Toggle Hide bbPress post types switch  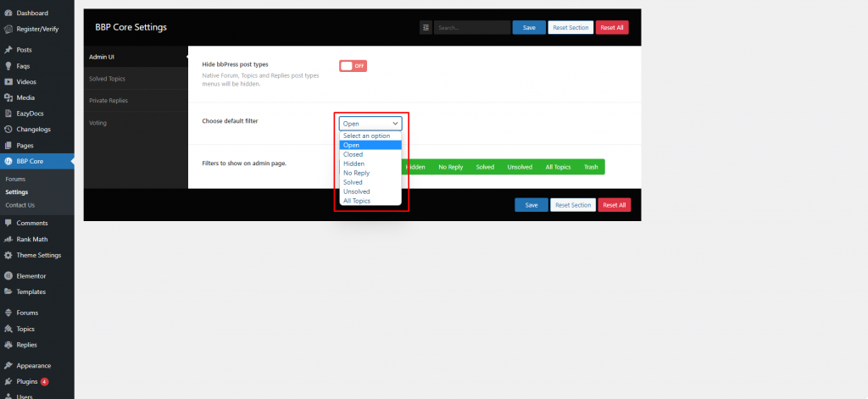[x=353, y=66]
